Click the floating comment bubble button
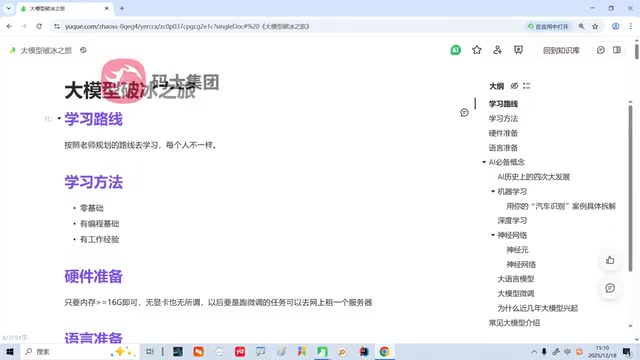 tap(610, 288)
